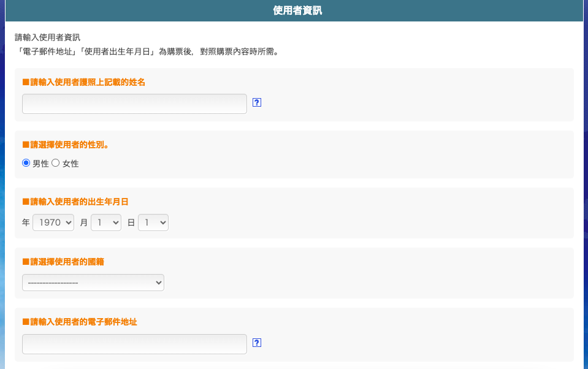This screenshot has height=369, width=588.
Task: Focus the email address input field
Action: (x=134, y=344)
